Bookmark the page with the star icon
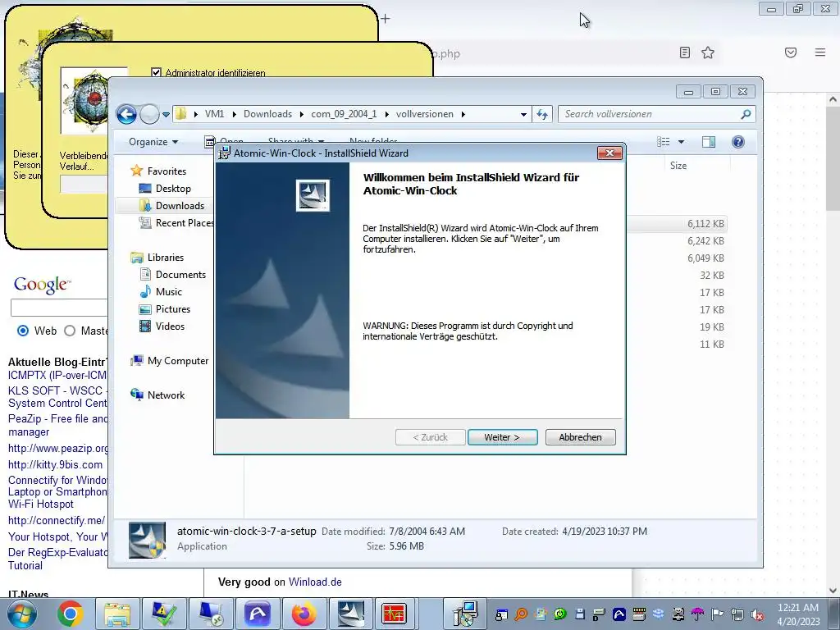This screenshot has height=630, width=840. pos(708,52)
